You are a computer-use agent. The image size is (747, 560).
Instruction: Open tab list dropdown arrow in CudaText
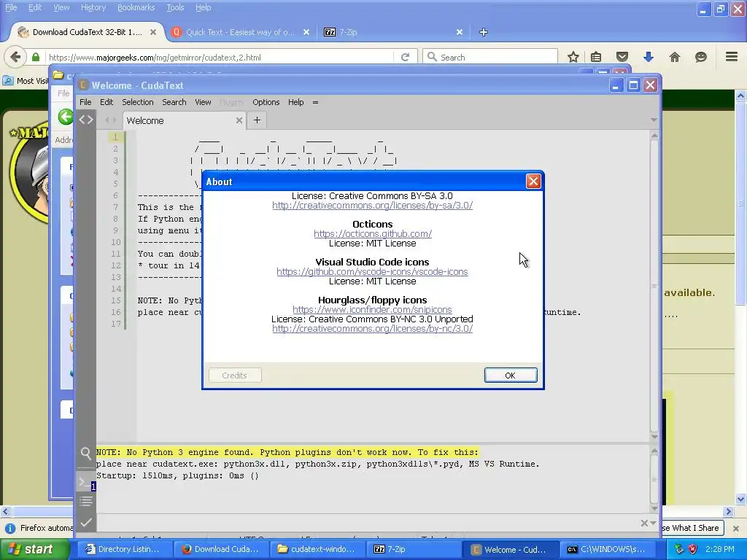coord(654,120)
